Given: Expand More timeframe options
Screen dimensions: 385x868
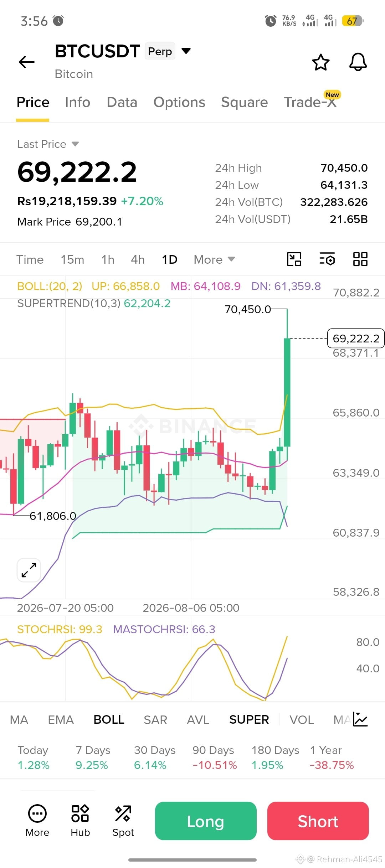Looking at the screenshot, I should 214,259.
